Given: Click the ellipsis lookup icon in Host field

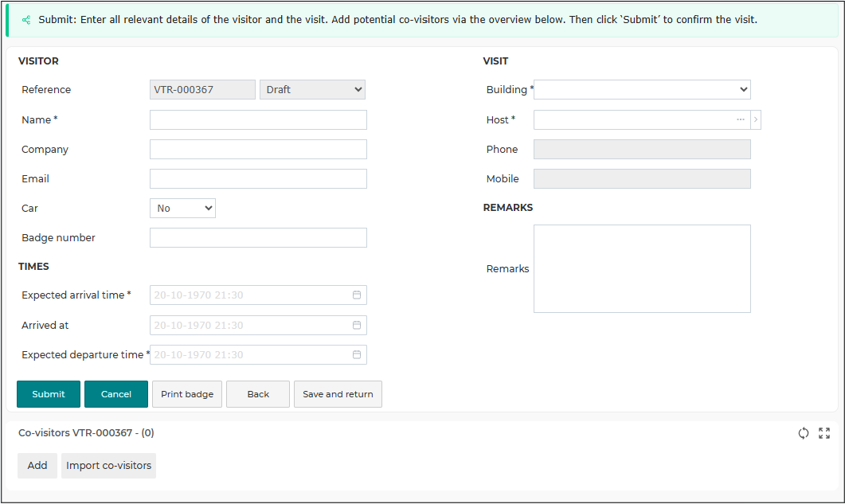Looking at the screenshot, I should tap(741, 119).
